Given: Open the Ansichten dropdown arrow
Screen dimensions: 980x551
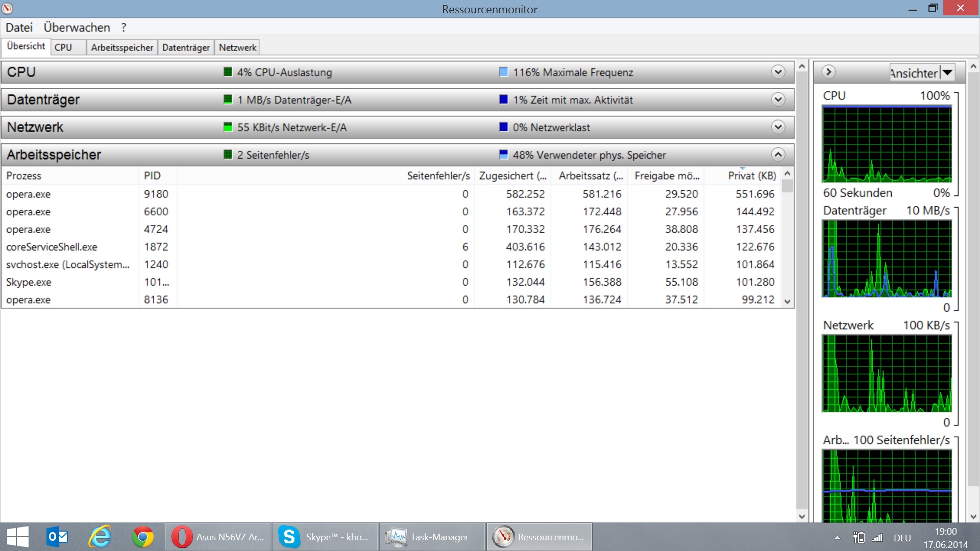Looking at the screenshot, I should click(x=947, y=72).
